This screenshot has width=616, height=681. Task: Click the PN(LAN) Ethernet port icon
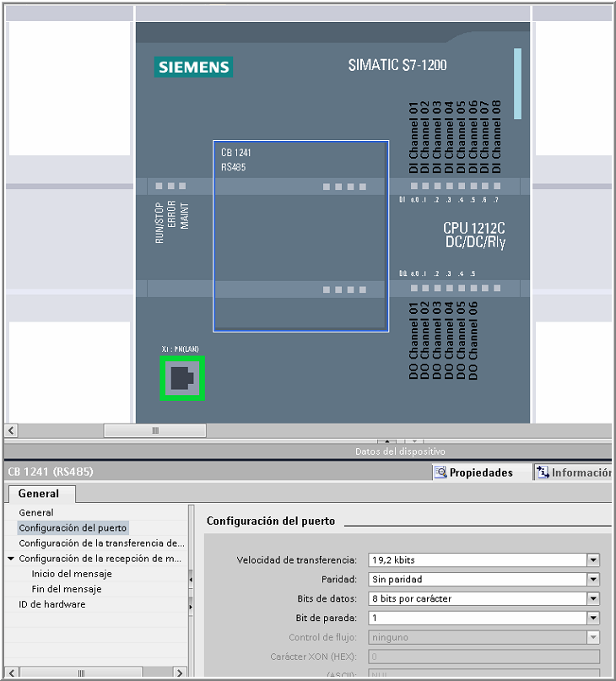point(182,378)
